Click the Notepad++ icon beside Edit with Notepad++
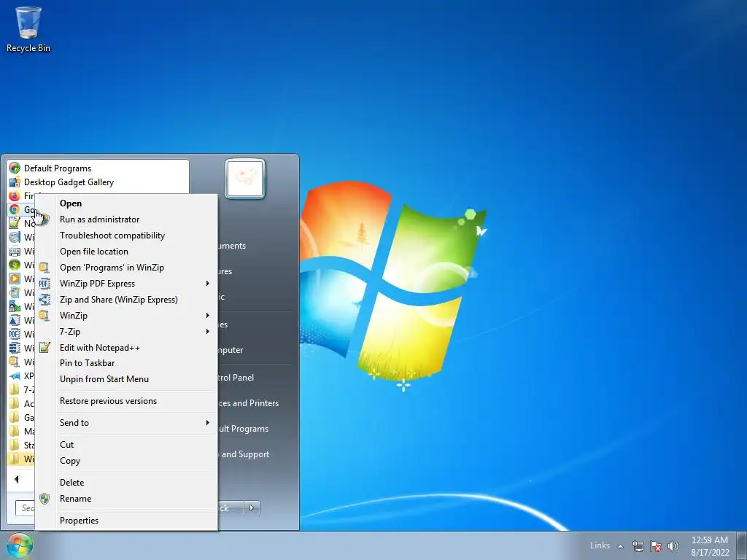This screenshot has height=560, width=747. pos(44,348)
